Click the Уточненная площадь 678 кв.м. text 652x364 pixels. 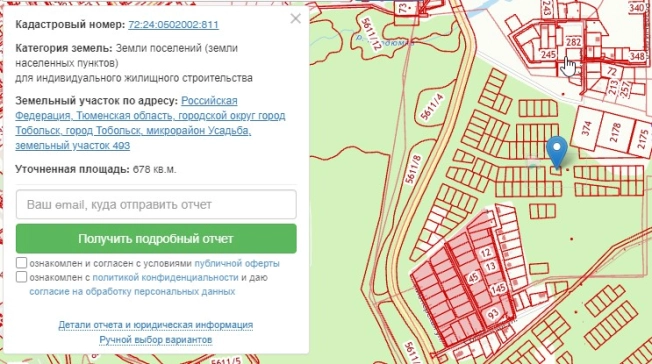(96, 170)
